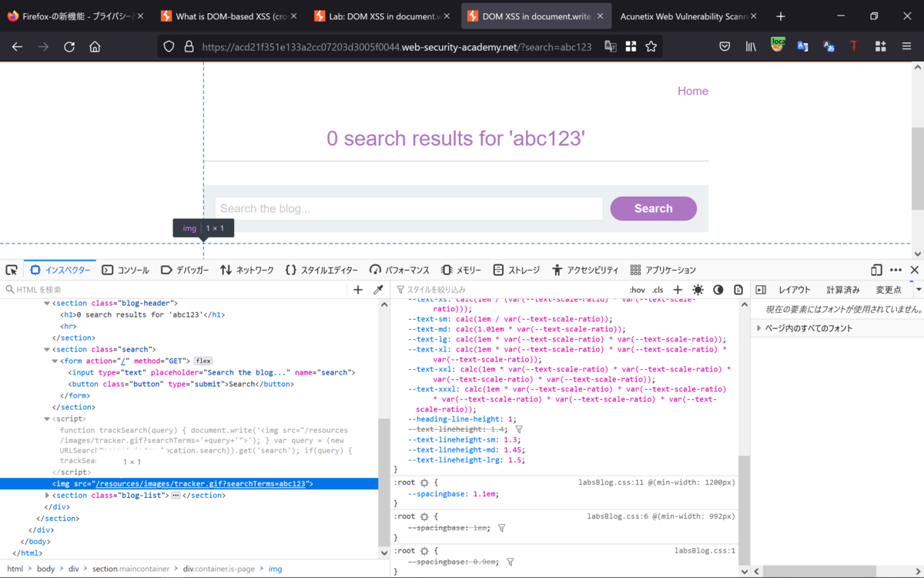The height and width of the screenshot is (578, 924).
Task: Activate the eyedropper color picker
Action: [378, 290]
